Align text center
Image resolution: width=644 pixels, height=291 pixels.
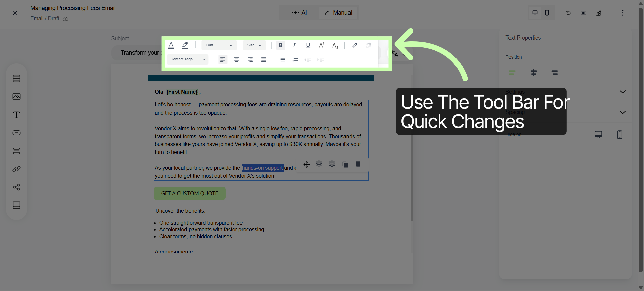point(236,59)
